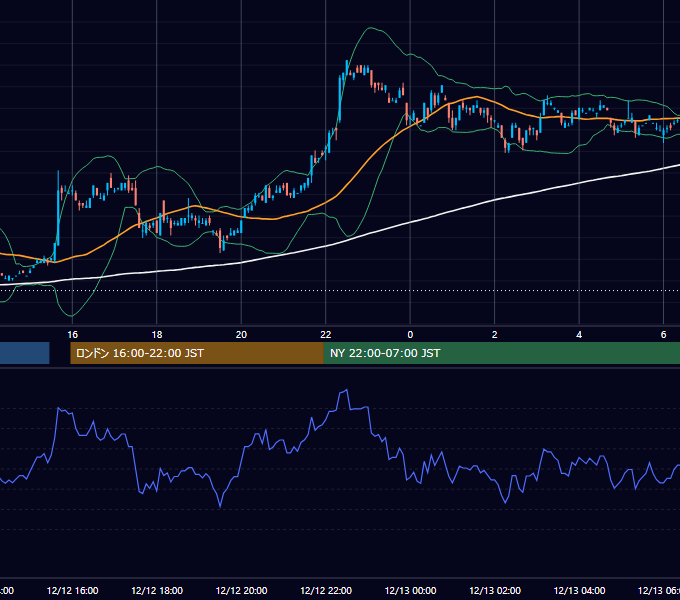The height and width of the screenshot is (600, 680).
Task: Click hour label 4 on price chart axis
Action: 579,334
